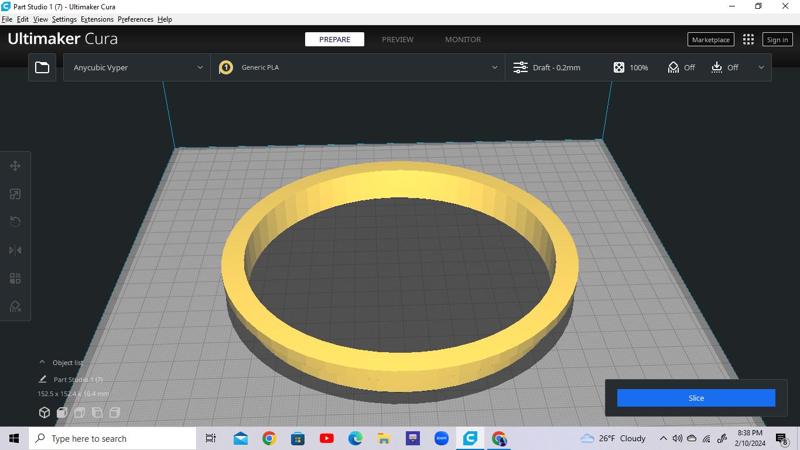Click the Windows Start button
This screenshot has width=800, height=450.
[x=14, y=438]
